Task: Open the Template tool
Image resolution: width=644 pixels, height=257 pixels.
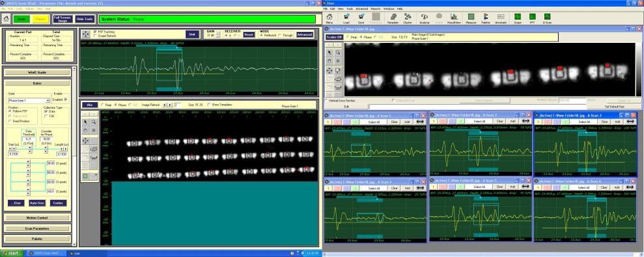Action: (393, 18)
